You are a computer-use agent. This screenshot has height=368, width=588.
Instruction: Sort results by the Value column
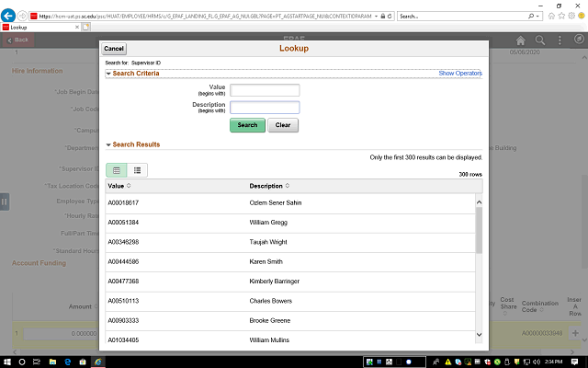(x=119, y=186)
